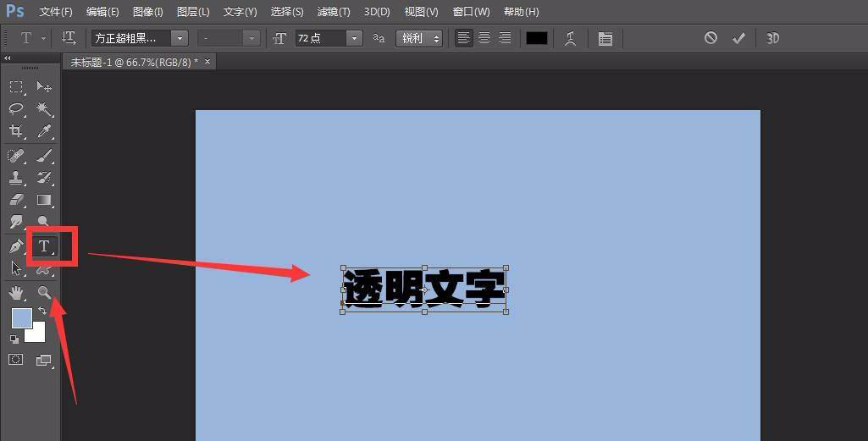This screenshot has height=441, width=868.
Task: Select the Path Selection tool
Action: (x=16, y=268)
